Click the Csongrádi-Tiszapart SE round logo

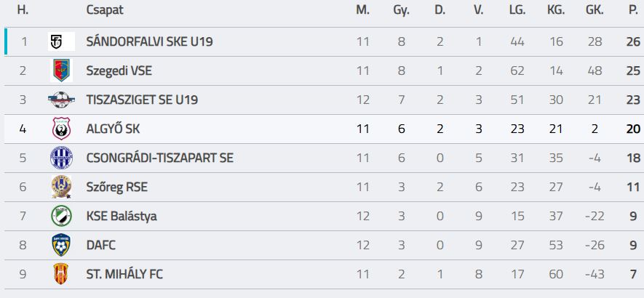tap(61, 158)
